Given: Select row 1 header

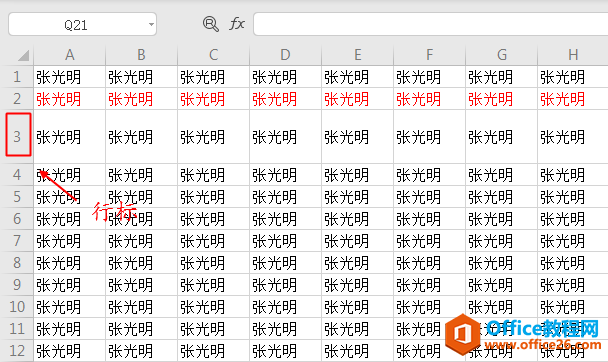Looking at the screenshot, I should (17, 77).
